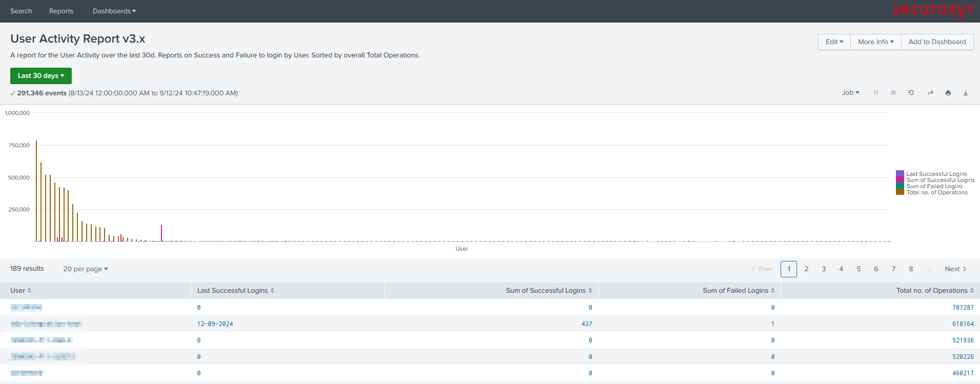
Task: Jump to results page 3
Action: 824,269
